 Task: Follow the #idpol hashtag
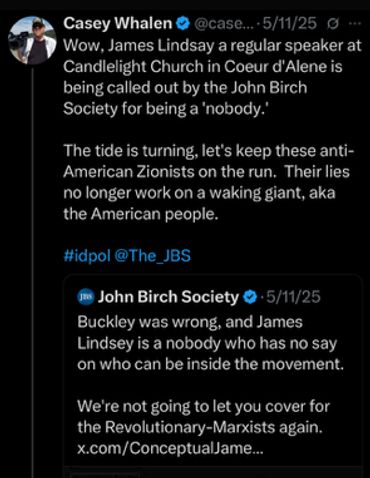click(x=87, y=256)
